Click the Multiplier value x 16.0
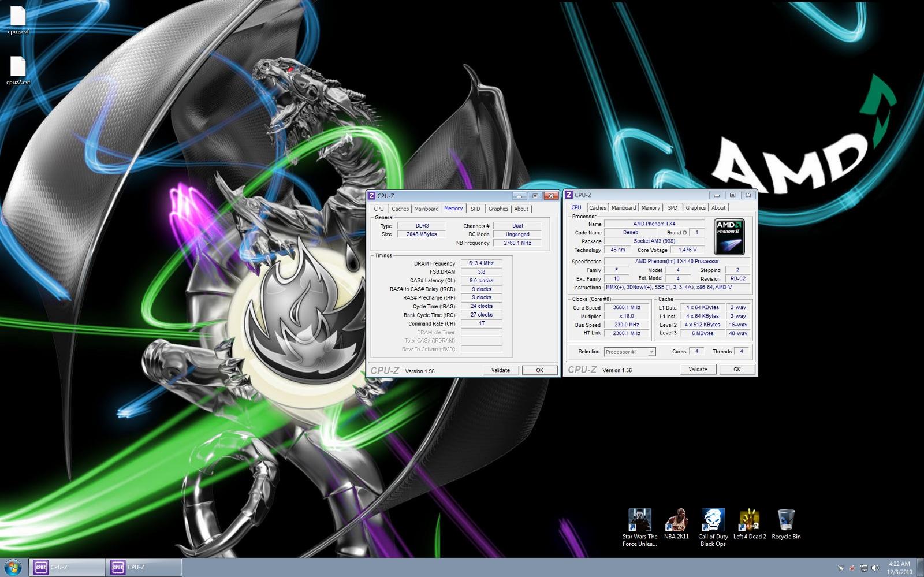This screenshot has height=577, width=924. 627,317
